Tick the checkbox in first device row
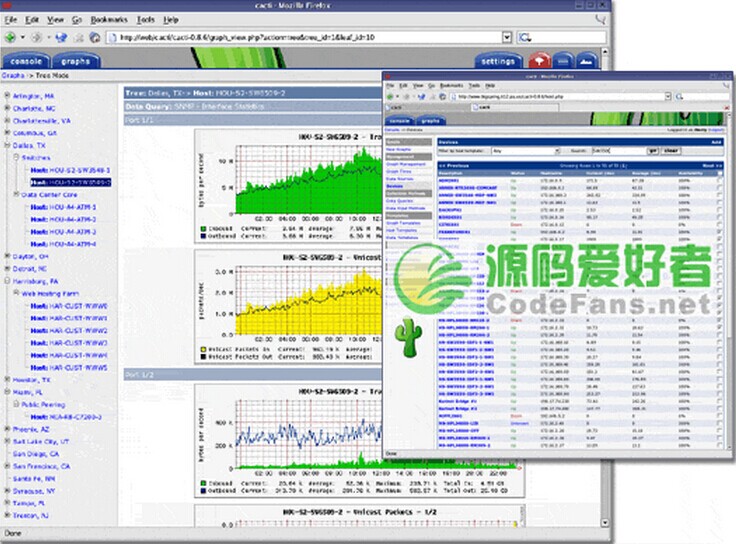 [719, 179]
